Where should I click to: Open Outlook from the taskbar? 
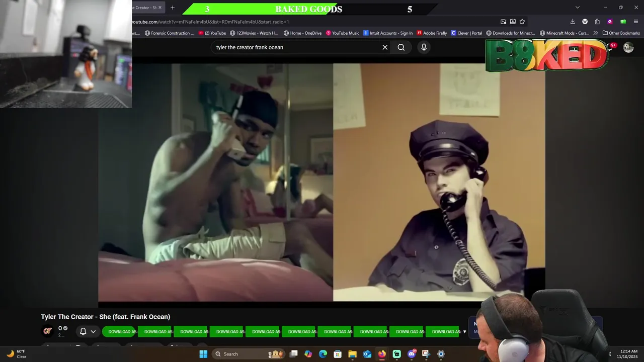click(x=367, y=354)
